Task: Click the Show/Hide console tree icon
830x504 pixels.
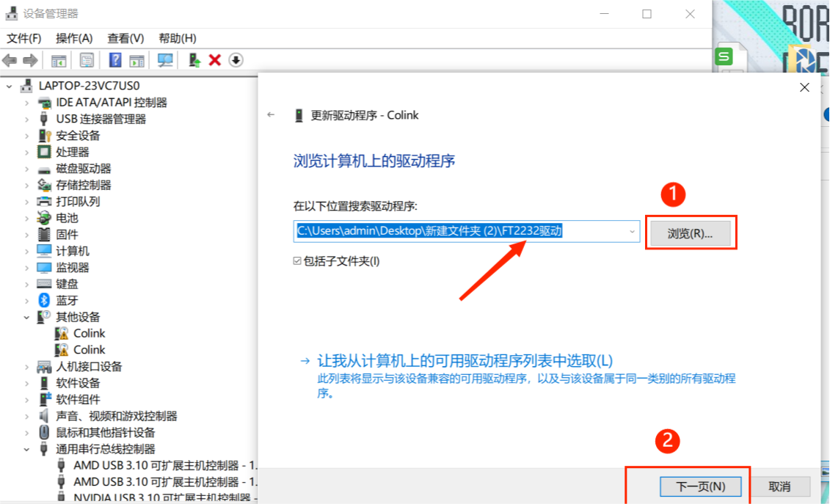Action: (58, 59)
